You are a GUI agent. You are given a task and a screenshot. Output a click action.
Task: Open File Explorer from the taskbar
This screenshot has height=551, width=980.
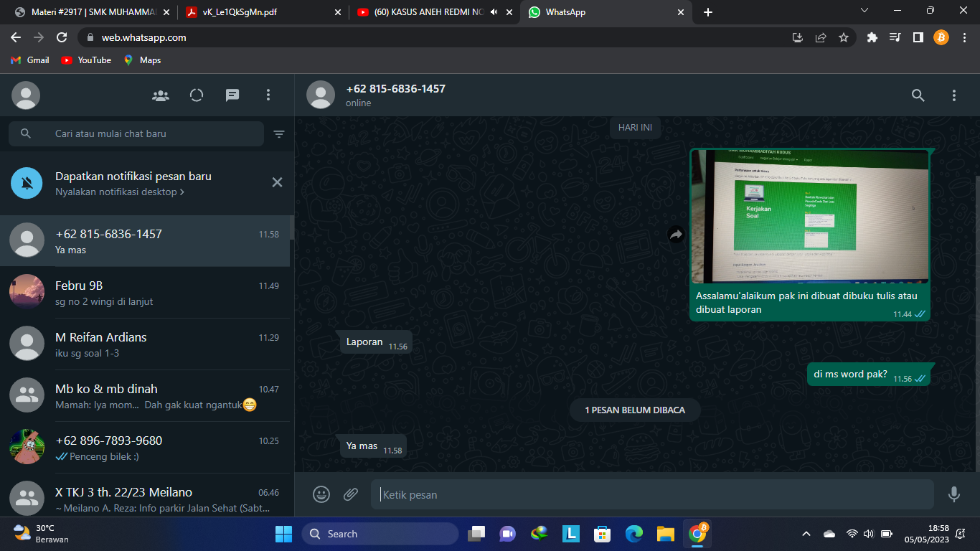(x=666, y=534)
